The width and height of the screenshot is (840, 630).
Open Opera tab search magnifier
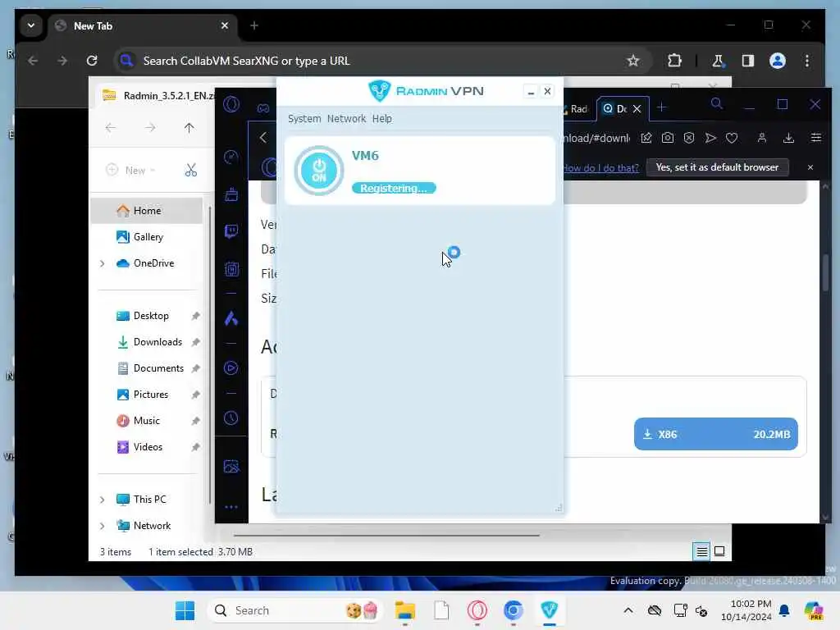point(717,104)
